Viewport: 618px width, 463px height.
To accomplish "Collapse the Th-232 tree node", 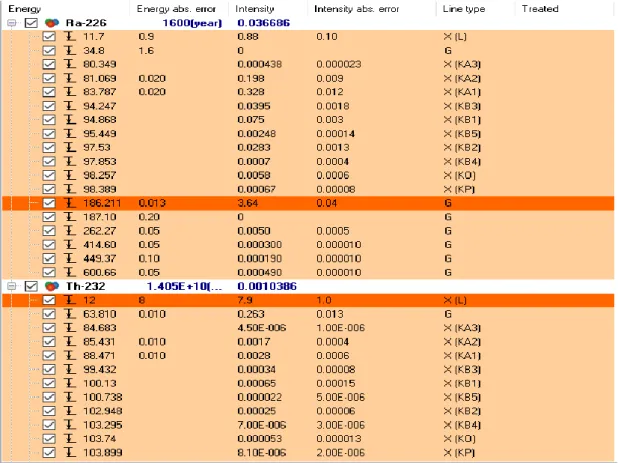I will click(12, 286).
